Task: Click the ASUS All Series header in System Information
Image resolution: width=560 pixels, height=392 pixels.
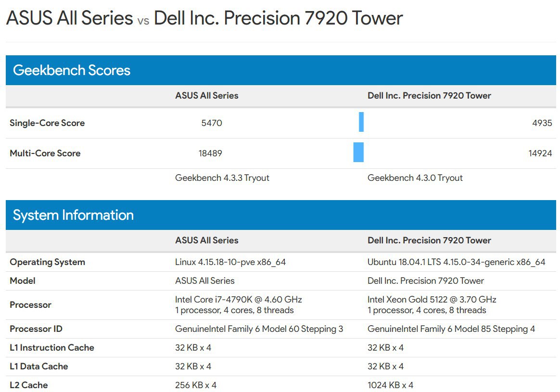Action: click(207, 240)
